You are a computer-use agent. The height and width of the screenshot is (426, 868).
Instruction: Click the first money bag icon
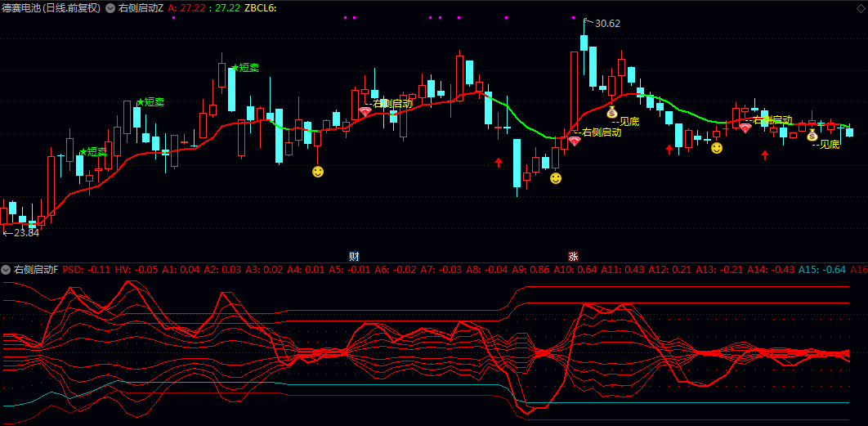click(x=611, y=112)
